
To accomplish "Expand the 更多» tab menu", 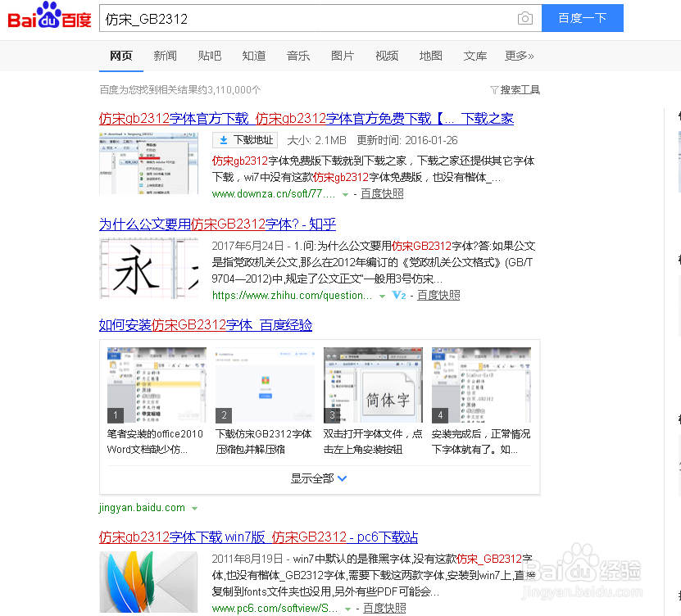I will [x=519, y=56].
